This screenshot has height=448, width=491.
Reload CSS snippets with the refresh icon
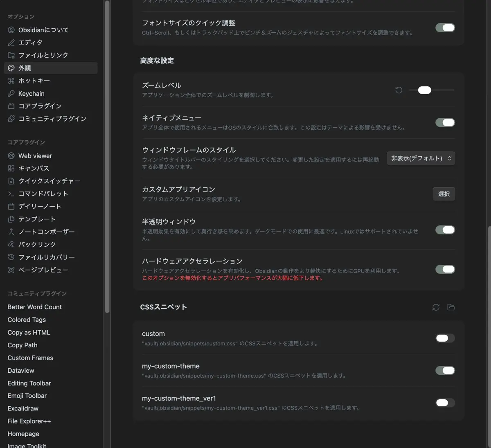pyautogui.click(x=436, y=307)
